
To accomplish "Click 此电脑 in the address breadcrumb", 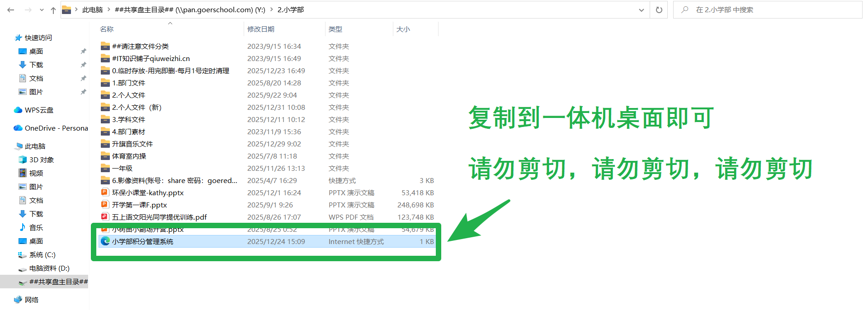I will [x=93, y=10].
